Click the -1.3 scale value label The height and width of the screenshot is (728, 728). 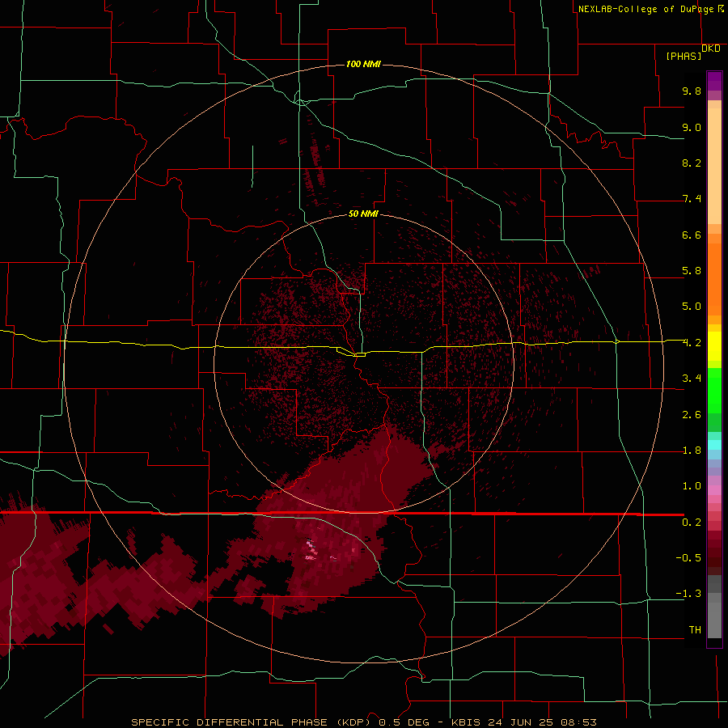tap(688, 594)
